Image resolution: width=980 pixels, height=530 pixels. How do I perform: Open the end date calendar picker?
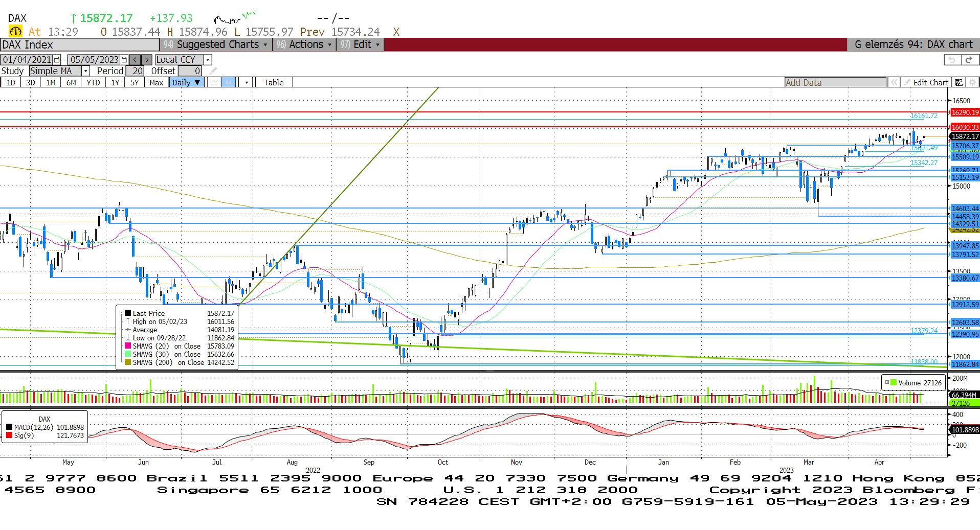click(x=124, y=60)
